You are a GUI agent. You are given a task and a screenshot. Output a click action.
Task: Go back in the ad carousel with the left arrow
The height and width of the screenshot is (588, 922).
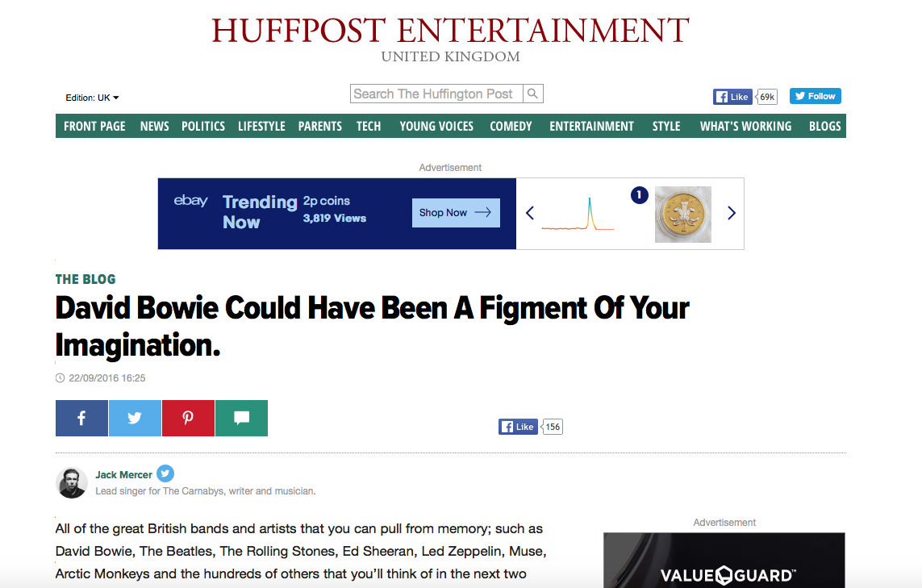529,213
